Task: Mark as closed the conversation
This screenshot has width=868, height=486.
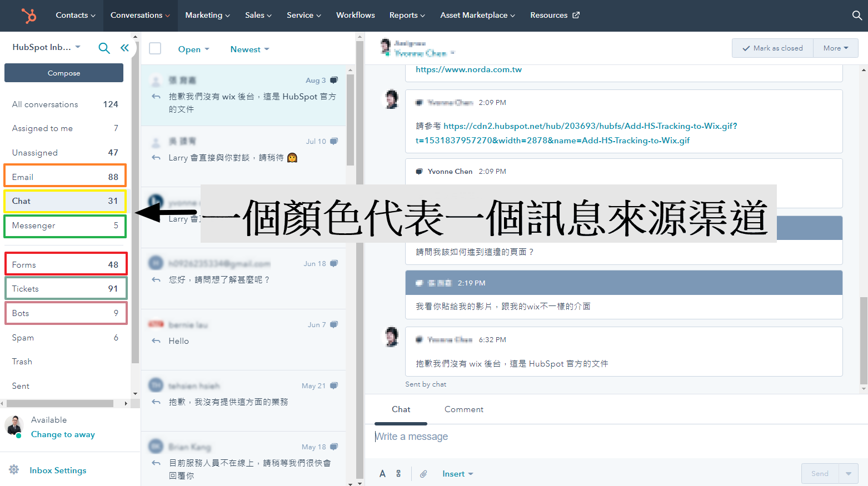Action: (772, 48)
